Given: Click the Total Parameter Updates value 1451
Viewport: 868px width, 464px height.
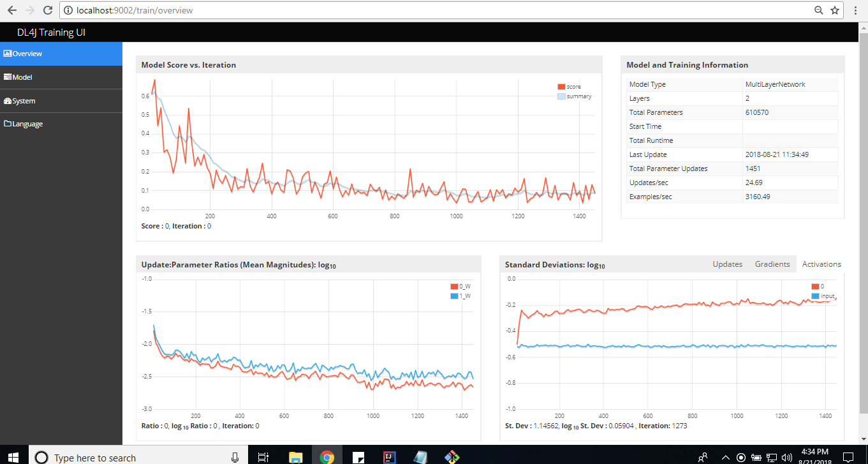Looking at the screenshot, I should tap(753, 168).
